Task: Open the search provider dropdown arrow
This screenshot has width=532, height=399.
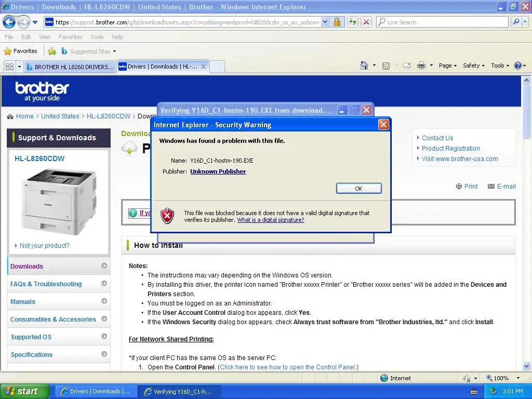Action: point(525,22)
